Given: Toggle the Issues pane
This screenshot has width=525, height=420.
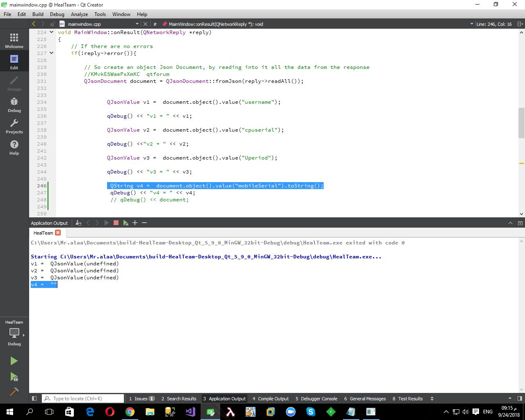Looking at the screenshot, I should tap(142, 398).
